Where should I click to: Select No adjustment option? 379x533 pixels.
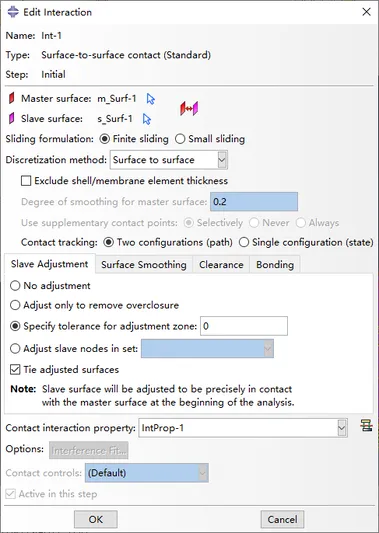click(x=50, y=286)
